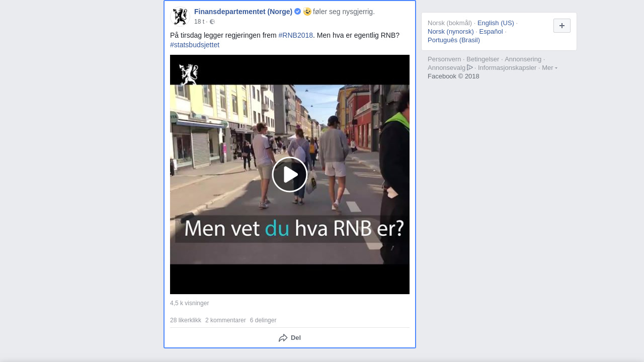
Task: Open the #statsbudsjettet hashtag
Action: (x=195, y=45)
